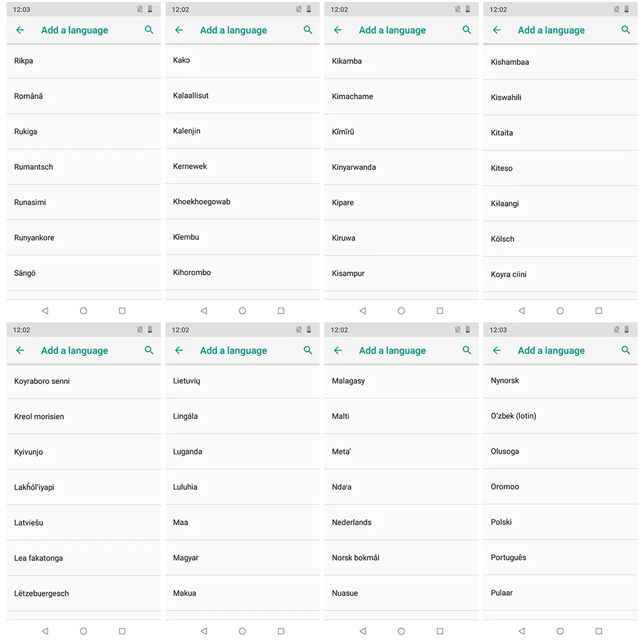644x644 pixels.
Task: Select Română language
Action: [84, 96]
